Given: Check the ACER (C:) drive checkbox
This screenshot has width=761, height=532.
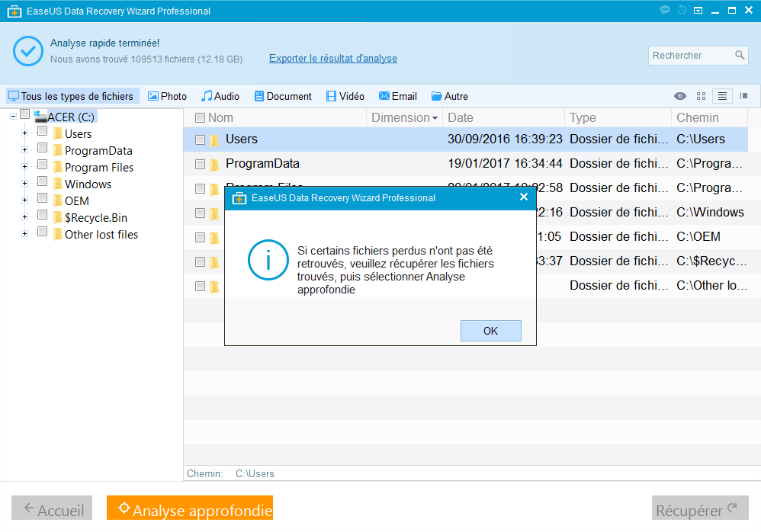Looking at the screenshot, I should tap(24, 114).
